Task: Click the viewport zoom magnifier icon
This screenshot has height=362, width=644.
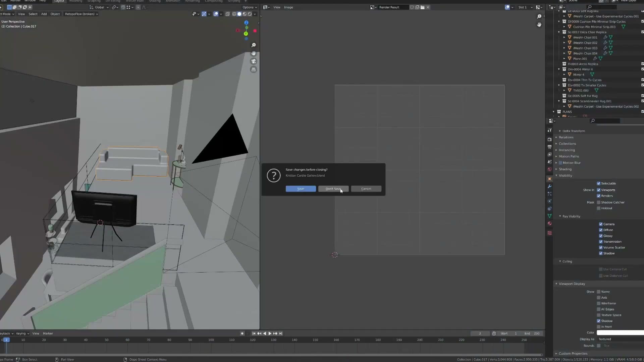Action: pyautogui.click(x=254, y=45)
